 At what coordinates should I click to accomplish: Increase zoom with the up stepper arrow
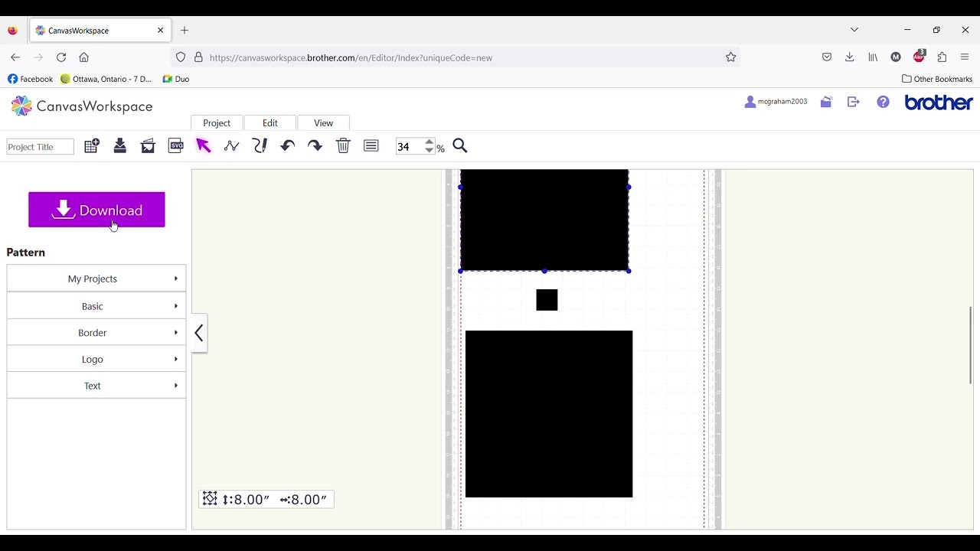point(429,142)
